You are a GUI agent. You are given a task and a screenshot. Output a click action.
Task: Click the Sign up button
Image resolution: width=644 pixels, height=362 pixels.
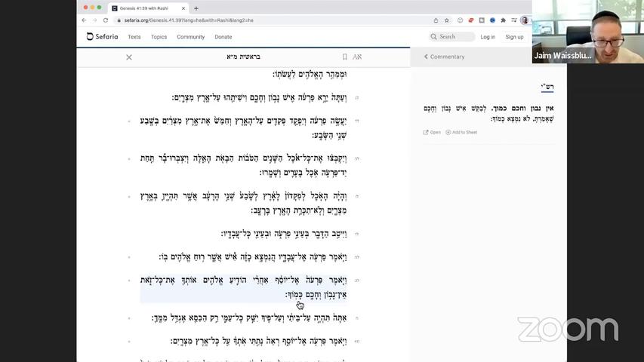pos(514,37)
